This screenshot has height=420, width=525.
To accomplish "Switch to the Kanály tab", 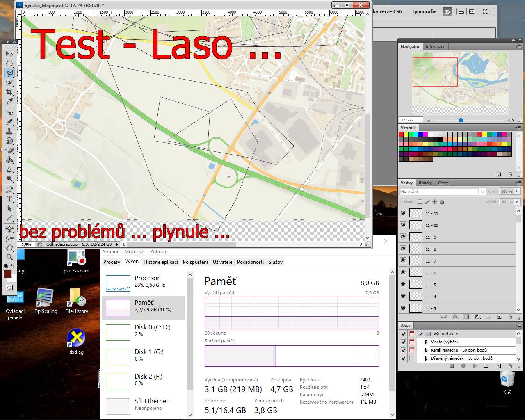I will 425,183.
